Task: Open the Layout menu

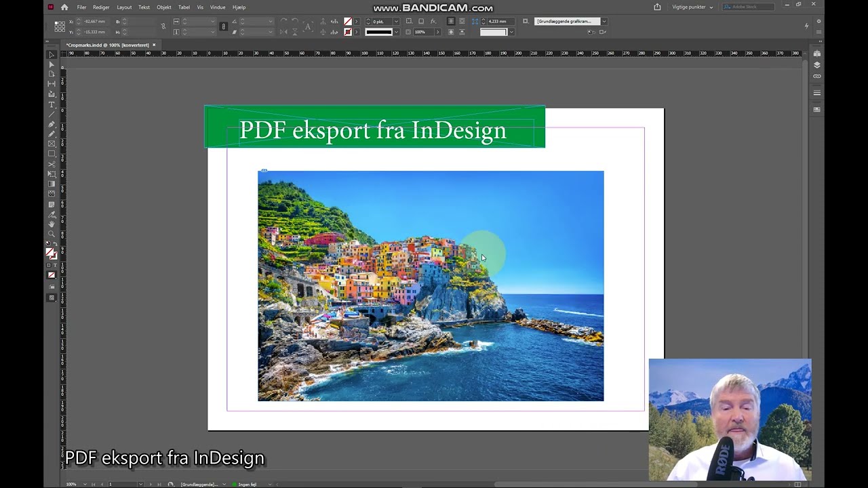Action: click(x=124, y=7)
